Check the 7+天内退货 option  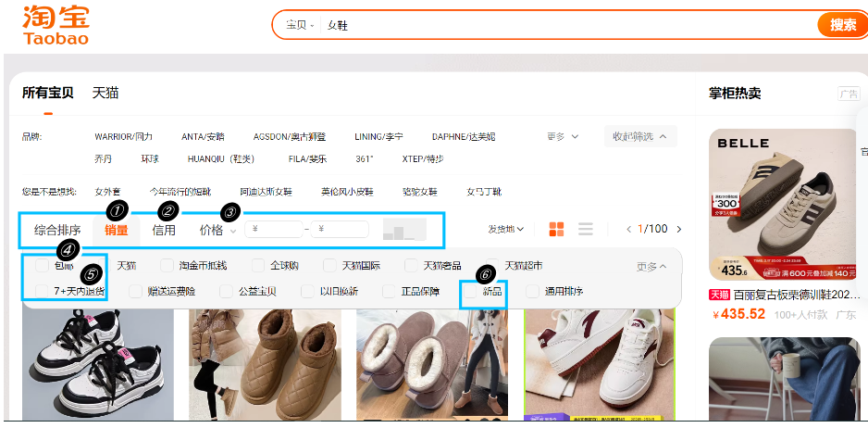42,291
